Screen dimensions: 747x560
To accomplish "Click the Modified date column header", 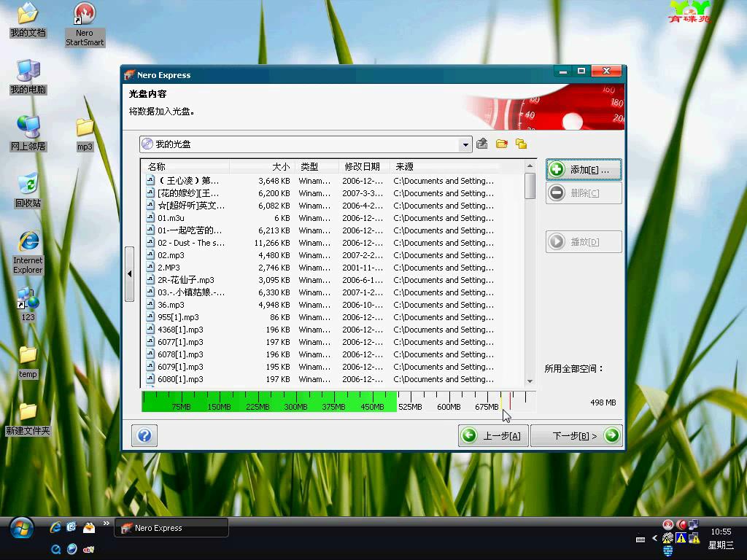I will pos(364,167).
